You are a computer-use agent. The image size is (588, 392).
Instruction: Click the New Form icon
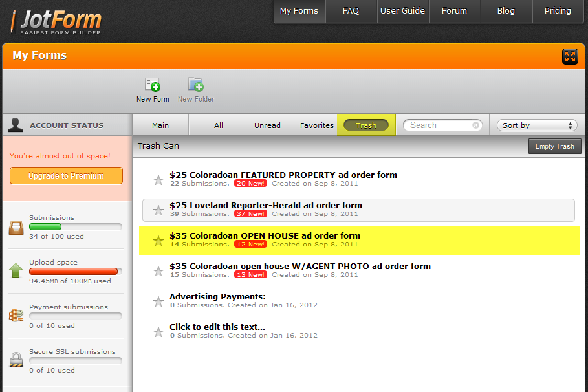[153, 85]
